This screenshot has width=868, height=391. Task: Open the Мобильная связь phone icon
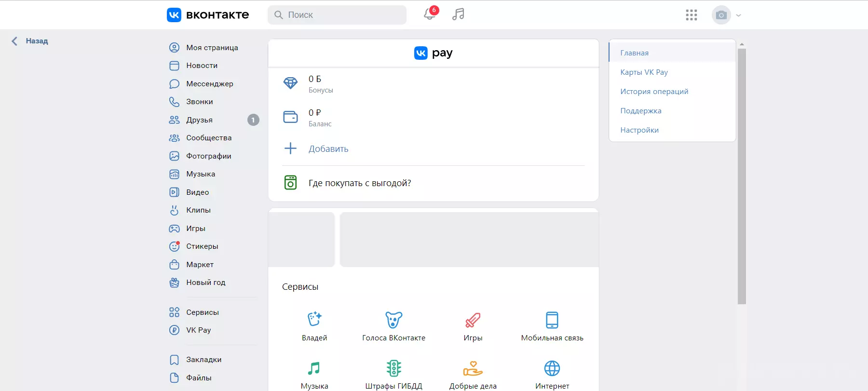(552, 320)
